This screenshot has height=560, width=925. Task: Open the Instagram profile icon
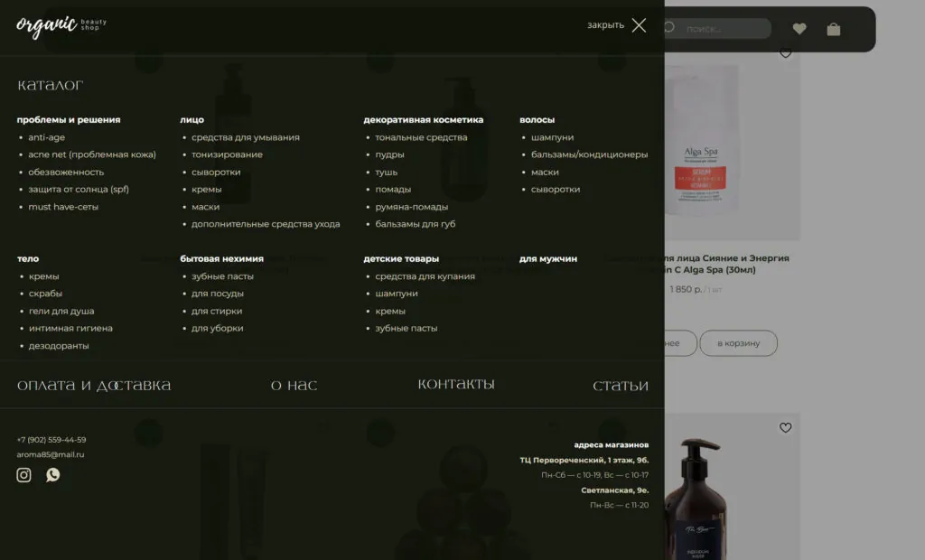(24, 475)
